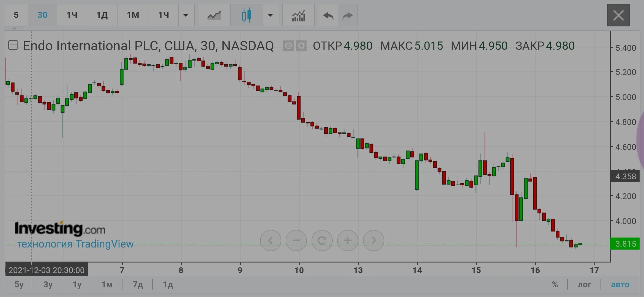
Task: Click the 5.000 price axis label
Action: pyautogui.click(x=626, y=97)
